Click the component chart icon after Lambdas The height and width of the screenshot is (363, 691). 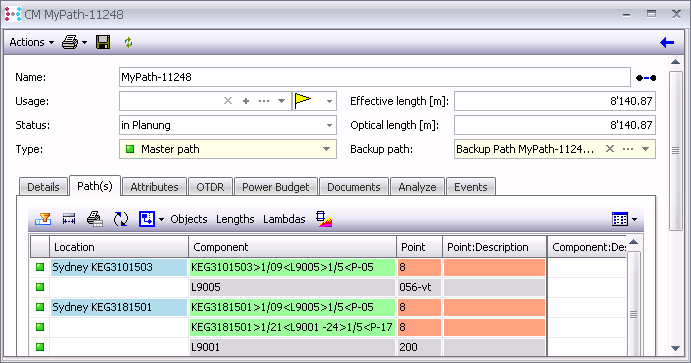[324, 219]
